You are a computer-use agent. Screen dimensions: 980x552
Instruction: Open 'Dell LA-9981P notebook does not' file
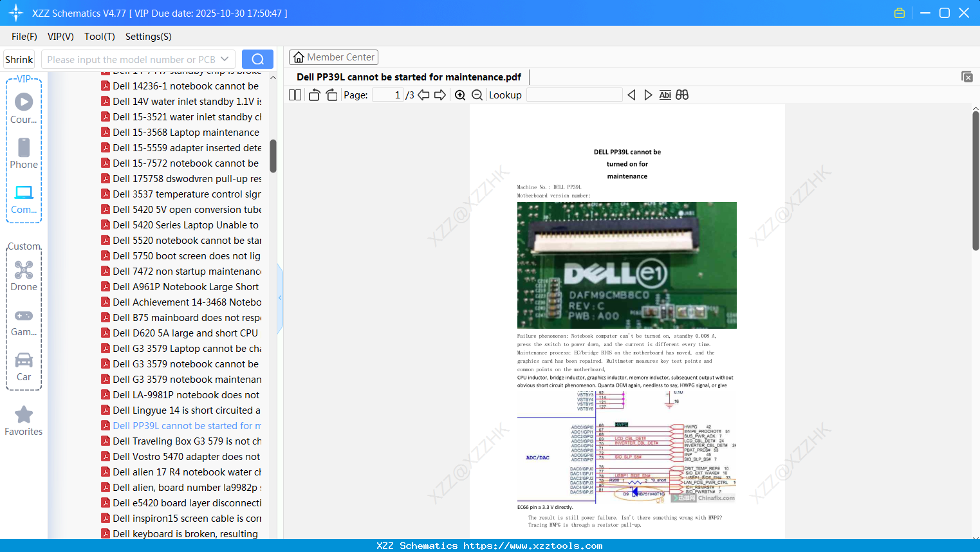[x=181, y=395]
